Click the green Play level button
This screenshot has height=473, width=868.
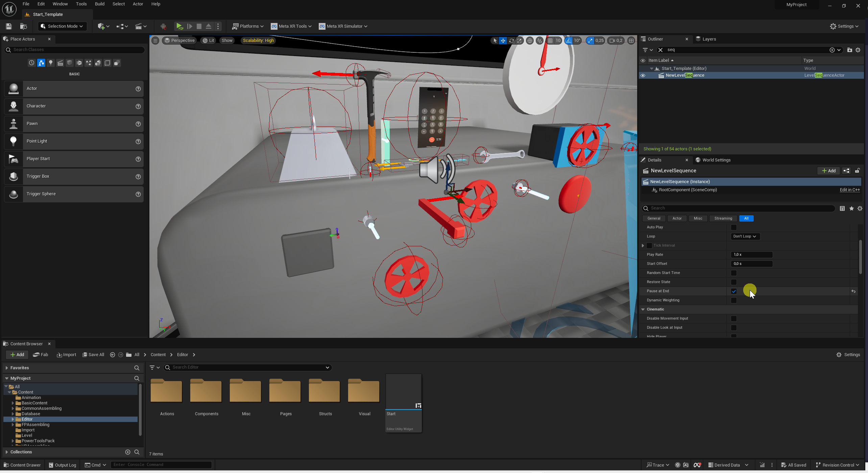point(179,26)
